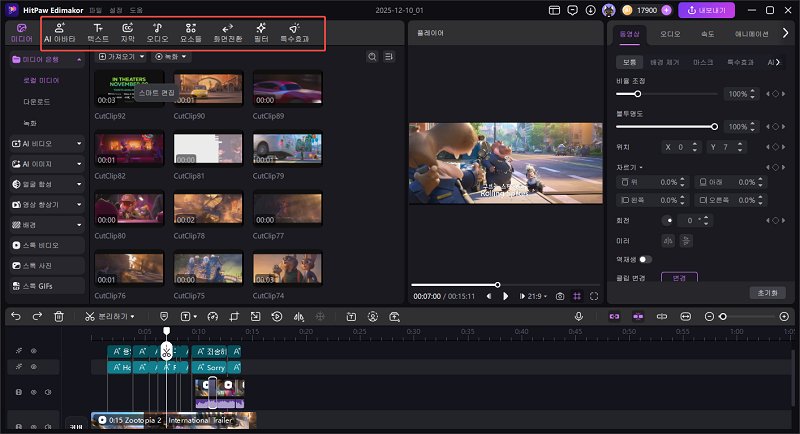Select the 텍스트 text tool

pos(98,32)
